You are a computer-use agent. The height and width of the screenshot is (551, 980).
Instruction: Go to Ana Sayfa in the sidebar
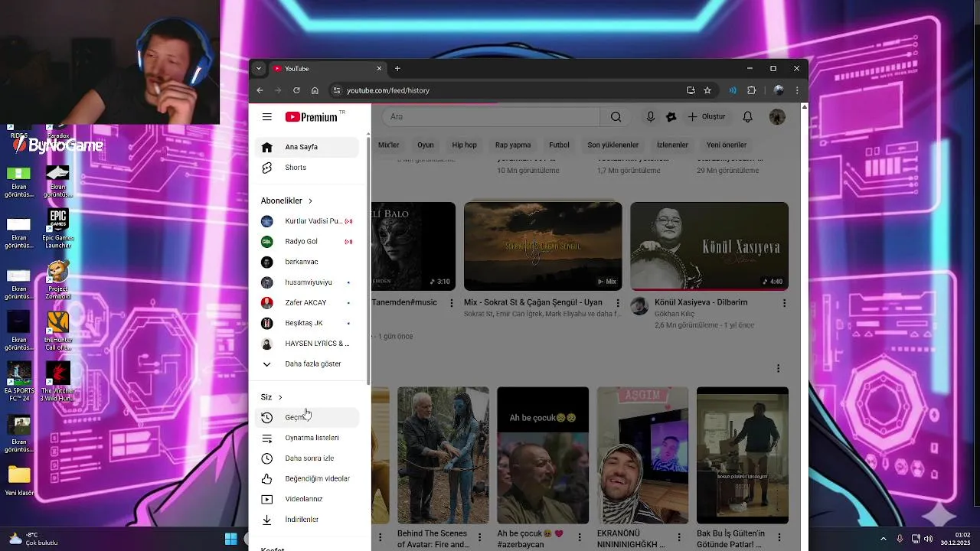(x=306, y=147)
